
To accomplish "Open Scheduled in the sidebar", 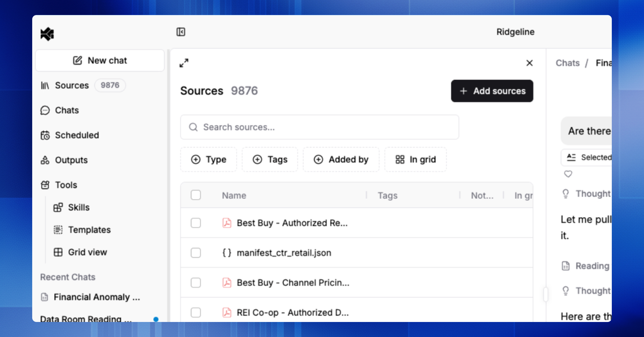I will click(x=77, y=135).
